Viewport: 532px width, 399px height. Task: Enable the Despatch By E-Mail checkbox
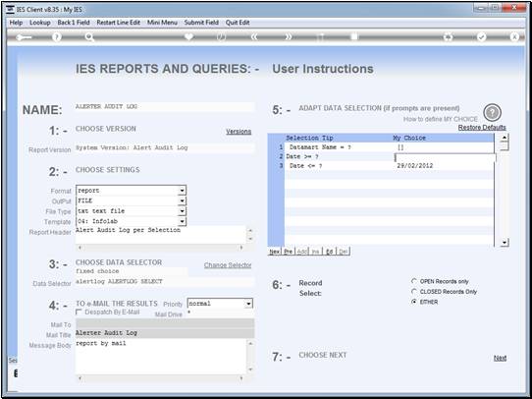(79, 312)
